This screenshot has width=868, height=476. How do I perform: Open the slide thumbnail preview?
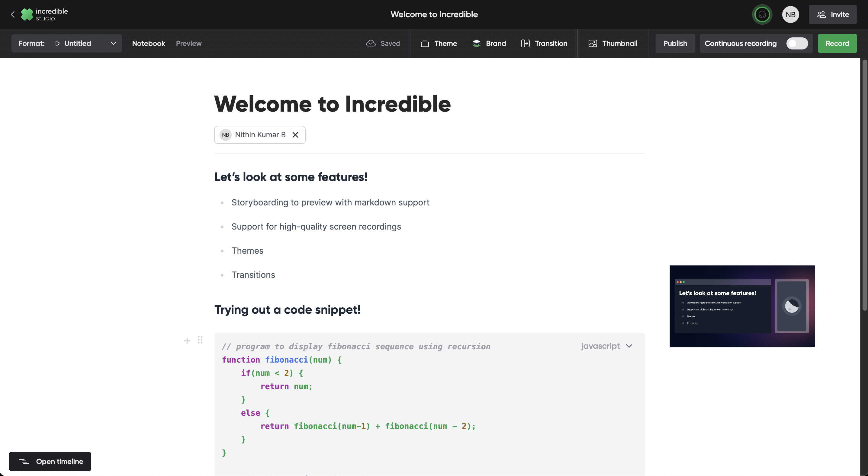coord(742,305)
